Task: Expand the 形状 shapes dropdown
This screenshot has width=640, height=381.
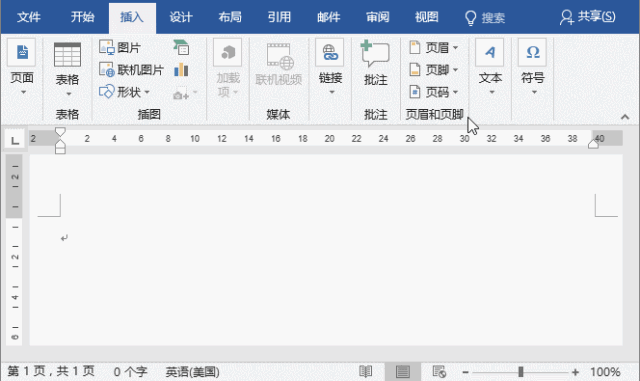Action: (147, 92)
